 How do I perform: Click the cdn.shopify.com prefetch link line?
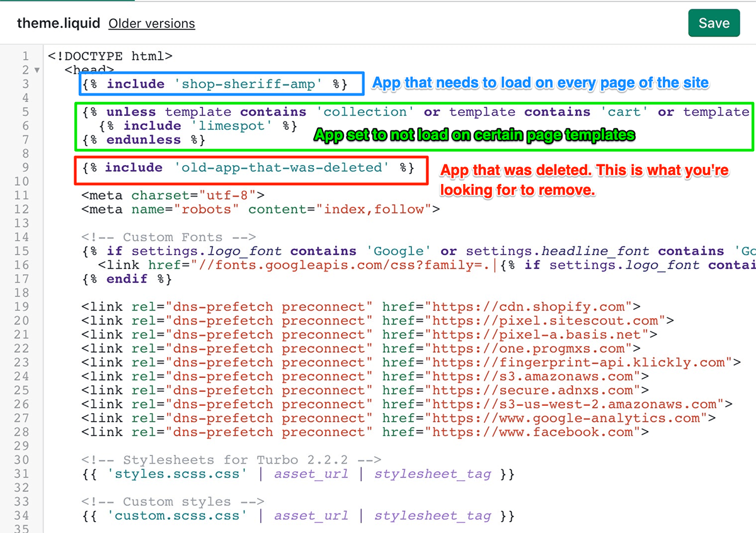point(360,307)
